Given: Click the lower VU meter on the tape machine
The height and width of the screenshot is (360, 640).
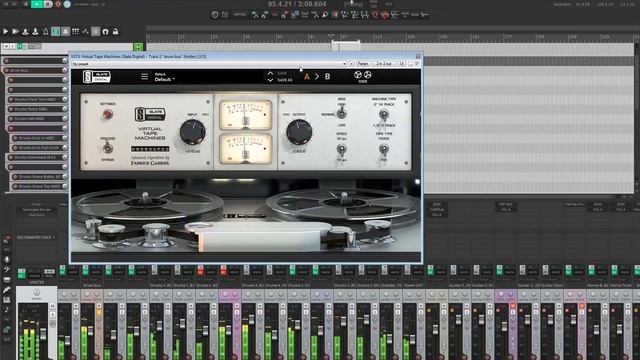Looking at the screenshot, I should (x=245, y=149).
